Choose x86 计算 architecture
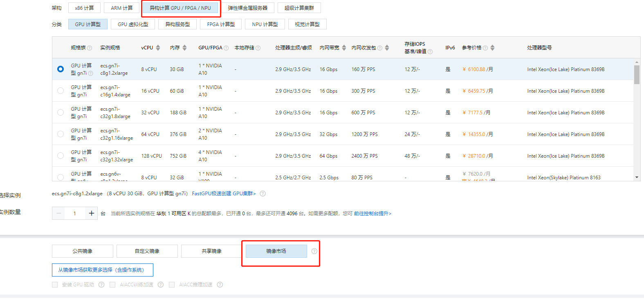The width and height of the screenshot is (644, 299). 84,8
